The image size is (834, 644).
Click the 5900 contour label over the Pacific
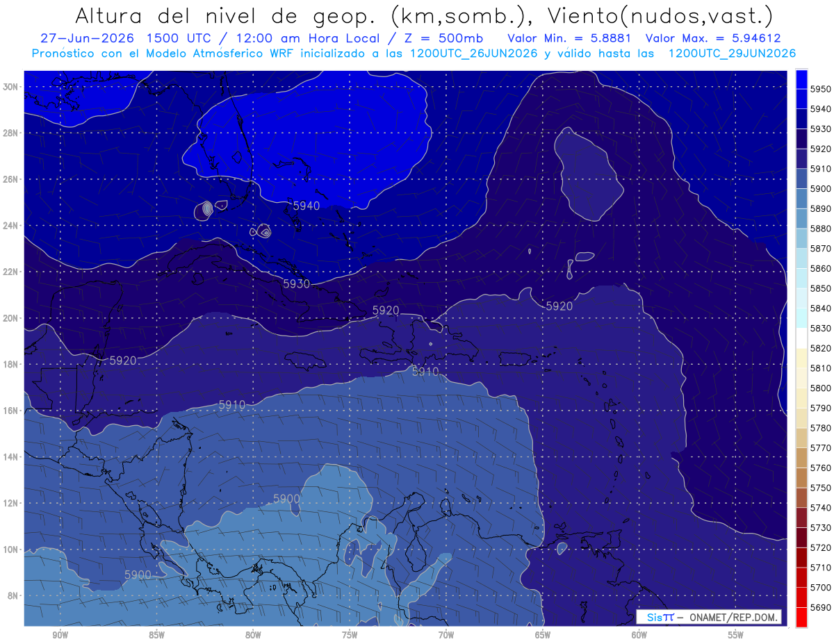(138, 575)
